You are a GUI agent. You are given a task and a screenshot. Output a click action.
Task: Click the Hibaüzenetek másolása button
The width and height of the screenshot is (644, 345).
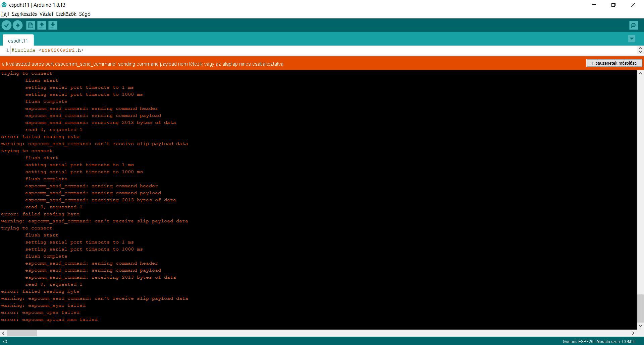(x=614, y=63)
